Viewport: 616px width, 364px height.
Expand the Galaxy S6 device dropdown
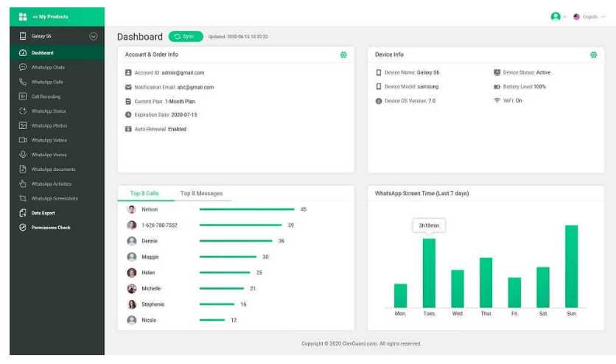coord(93,35)
